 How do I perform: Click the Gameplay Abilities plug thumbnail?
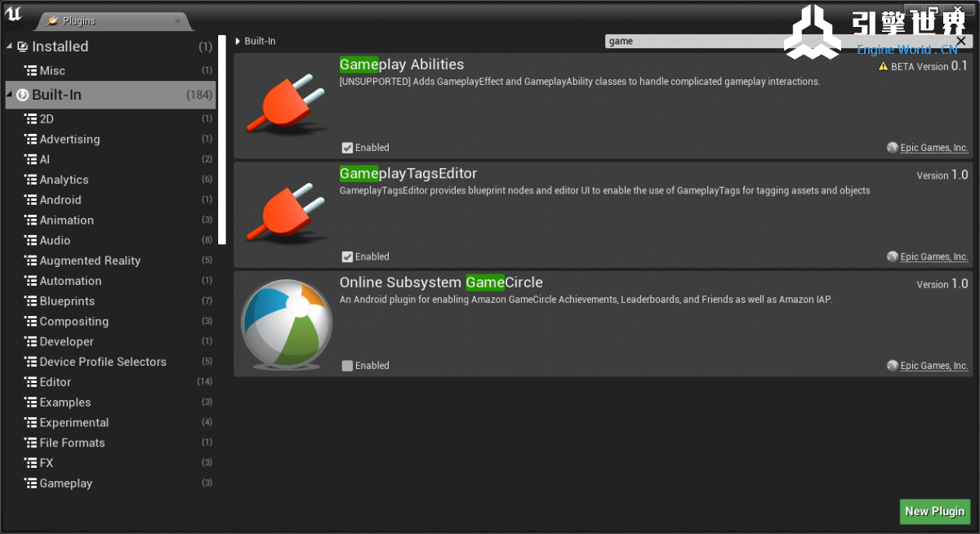click(x=287, y=105)
